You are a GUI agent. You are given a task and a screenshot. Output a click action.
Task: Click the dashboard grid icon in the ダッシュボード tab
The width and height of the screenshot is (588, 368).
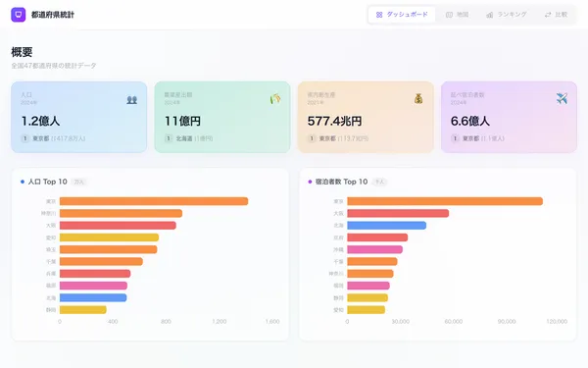[379, 15]
